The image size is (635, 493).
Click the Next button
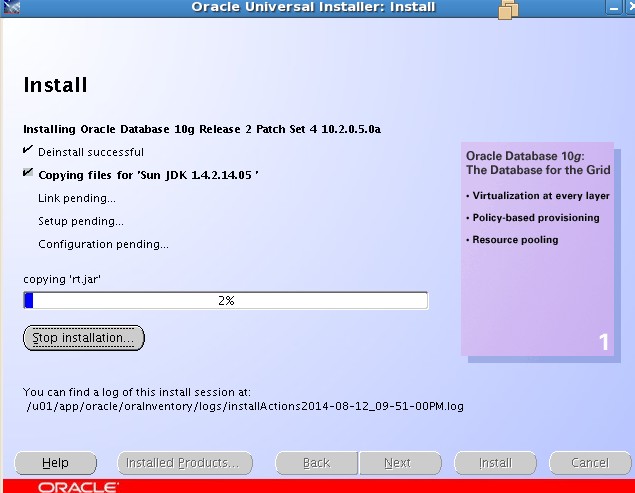tap(400, 463)
